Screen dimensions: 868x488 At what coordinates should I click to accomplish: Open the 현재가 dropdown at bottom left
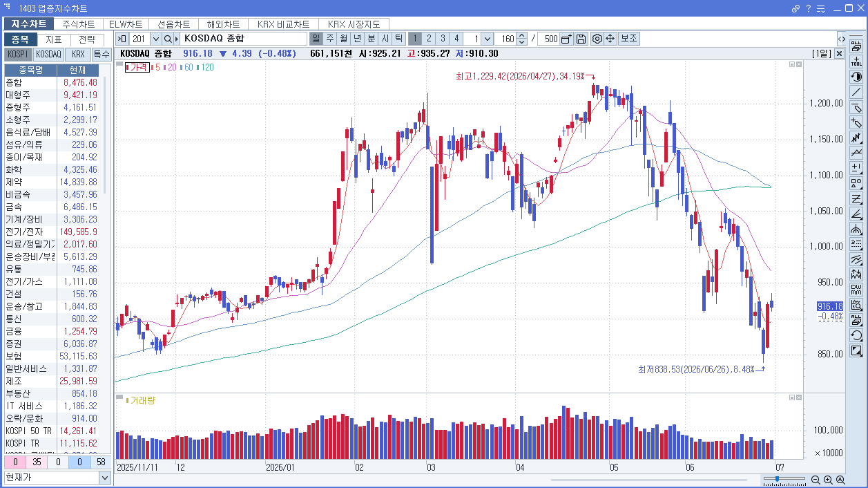pyautogui.click(x=105, y=478)
